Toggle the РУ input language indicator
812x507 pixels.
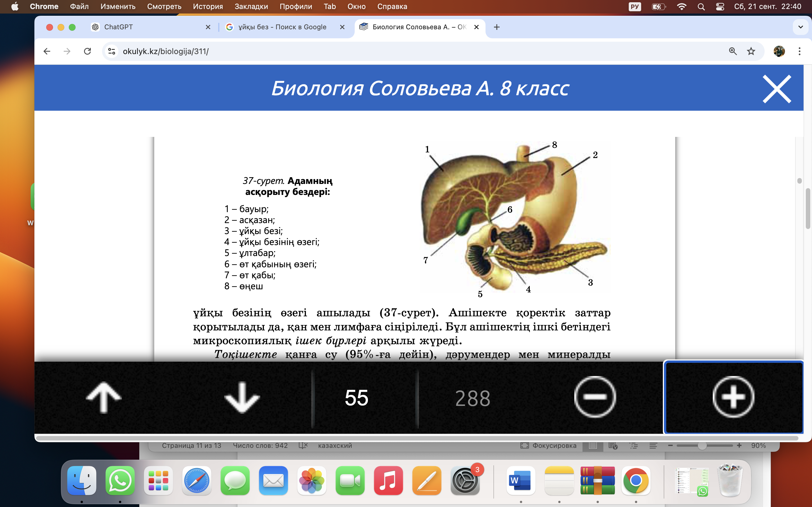(634, 6)
